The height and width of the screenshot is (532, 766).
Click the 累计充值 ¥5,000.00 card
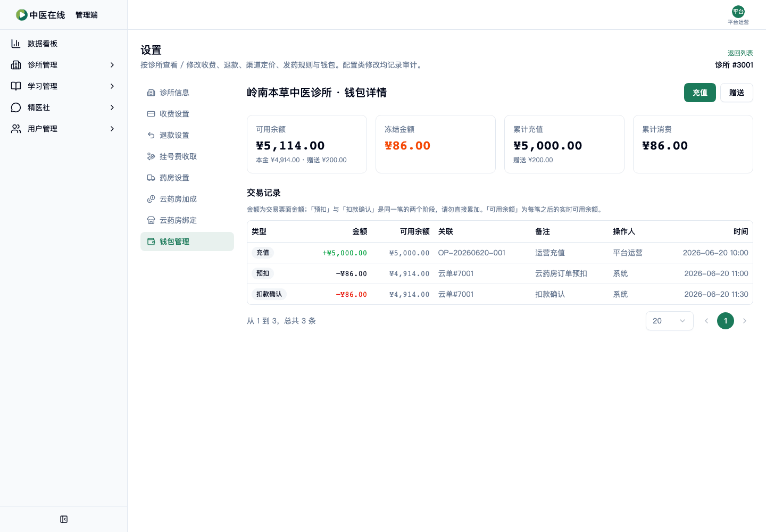564,144
